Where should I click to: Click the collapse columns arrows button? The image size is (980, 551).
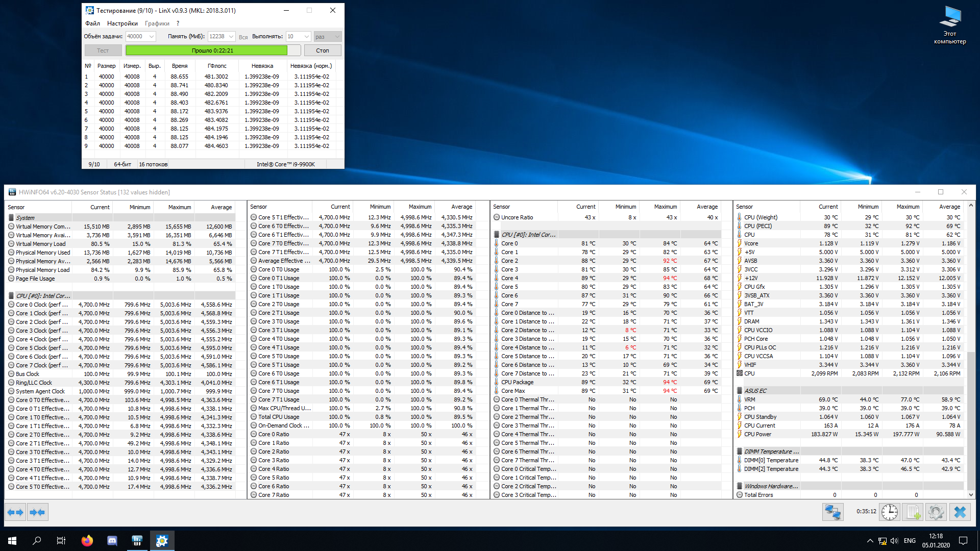tap(37, 512)
